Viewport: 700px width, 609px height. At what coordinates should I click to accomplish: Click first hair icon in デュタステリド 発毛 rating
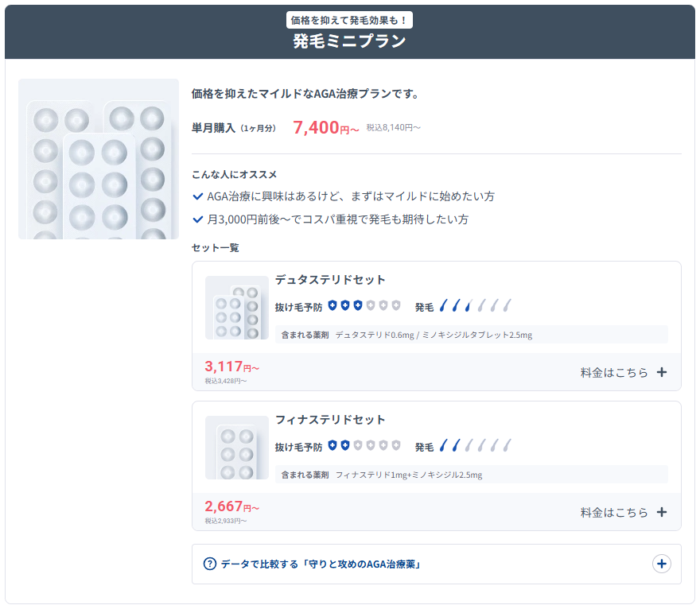click(444, 305)
